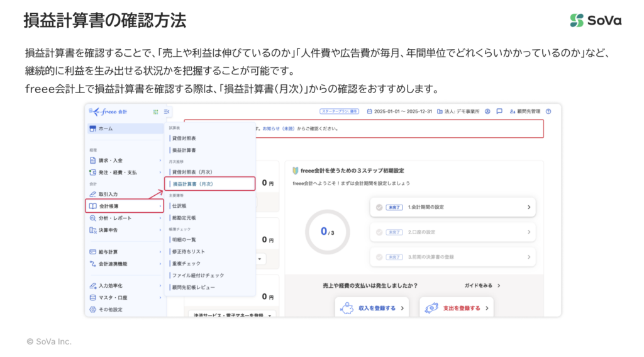Viewport: 644px width, 357px height.
Task: Toggle the check for 1.会計期間の設定
Action: coord(379,207)
